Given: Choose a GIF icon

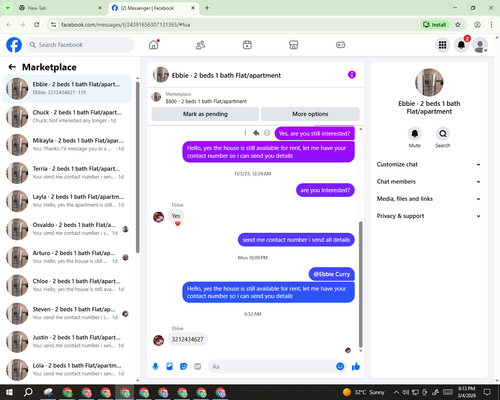Looking at the screenshot, I should click(198, 367).
